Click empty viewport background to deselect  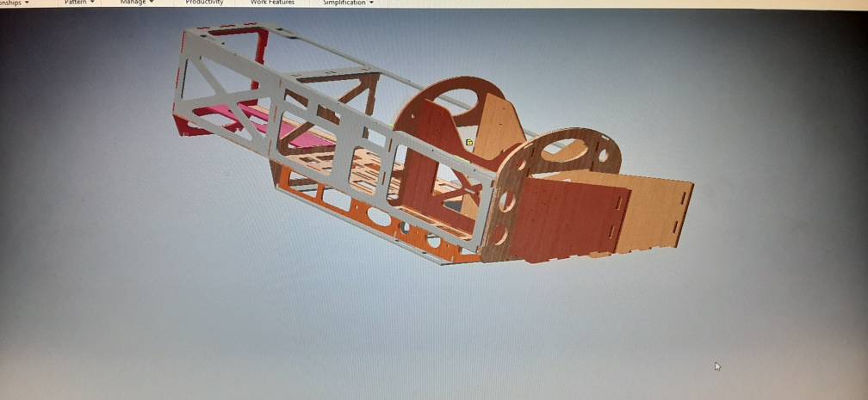pyautogui.click(x=172, y=301)
